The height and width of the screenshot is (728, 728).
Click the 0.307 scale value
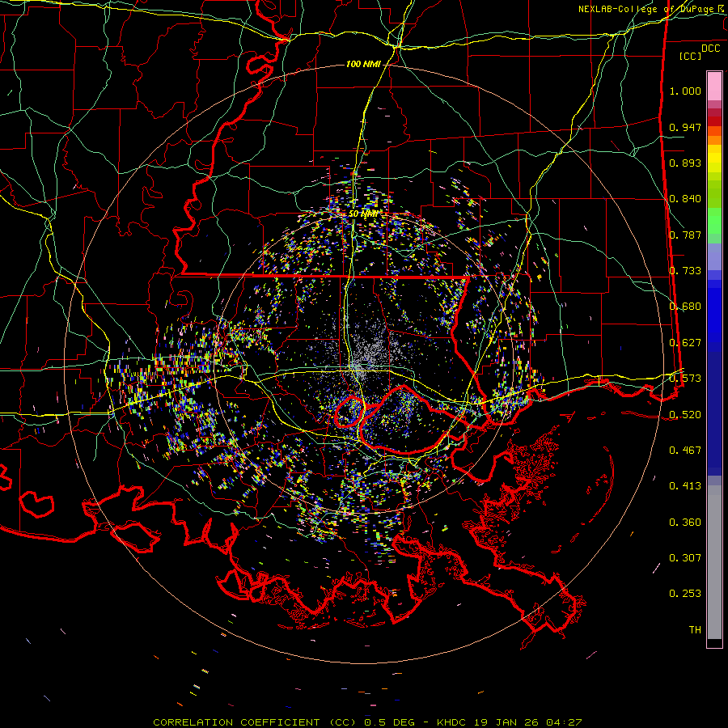685,558
